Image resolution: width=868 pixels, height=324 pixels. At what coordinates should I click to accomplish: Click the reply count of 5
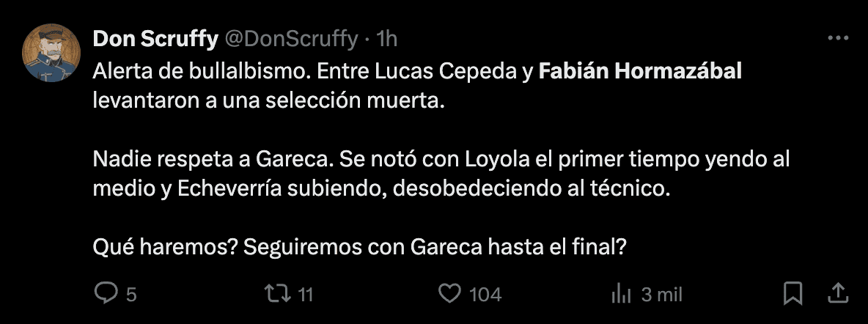click(x=131, y=295)
